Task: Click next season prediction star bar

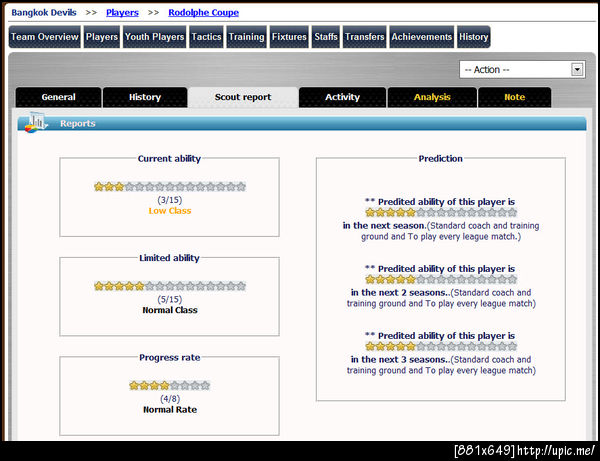Action: coord(441,213)
